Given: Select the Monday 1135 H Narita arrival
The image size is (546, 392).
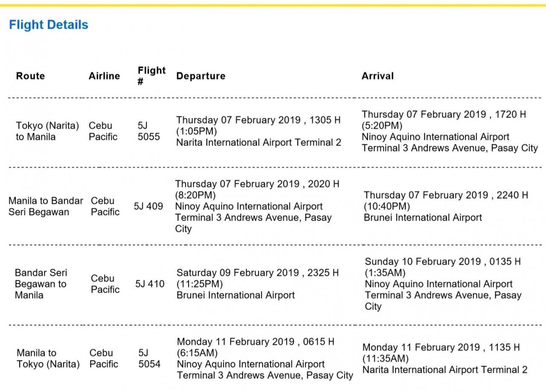Looking at the screenshot, I should (444, 358).
